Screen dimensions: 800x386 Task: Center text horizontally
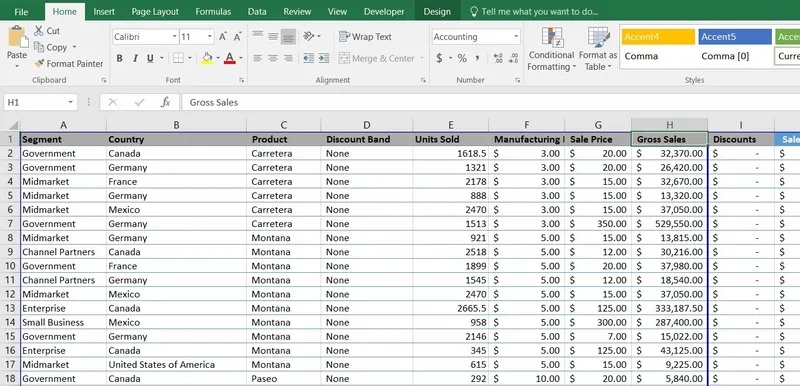(x=273, y=58)
